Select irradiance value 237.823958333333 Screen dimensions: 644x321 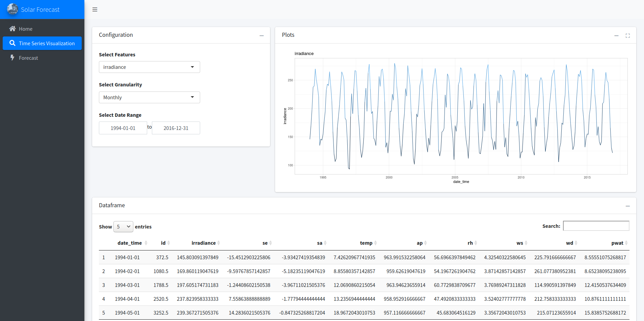click(x=197, y=299)
